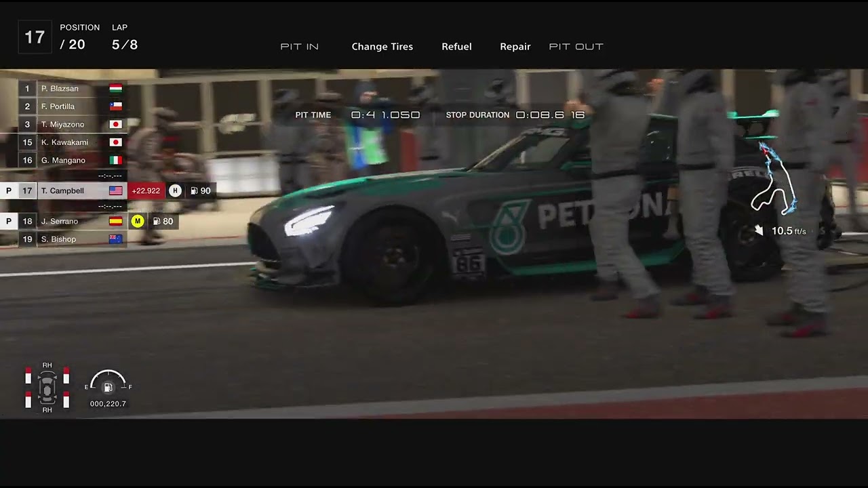Click the car diagram in tire wear indicator
Screen dimensions: 868x488
(x=47, y=389)
